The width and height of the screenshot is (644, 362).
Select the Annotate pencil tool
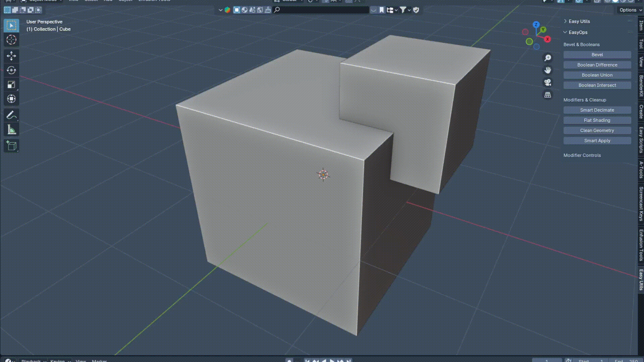tap(11, 115)
